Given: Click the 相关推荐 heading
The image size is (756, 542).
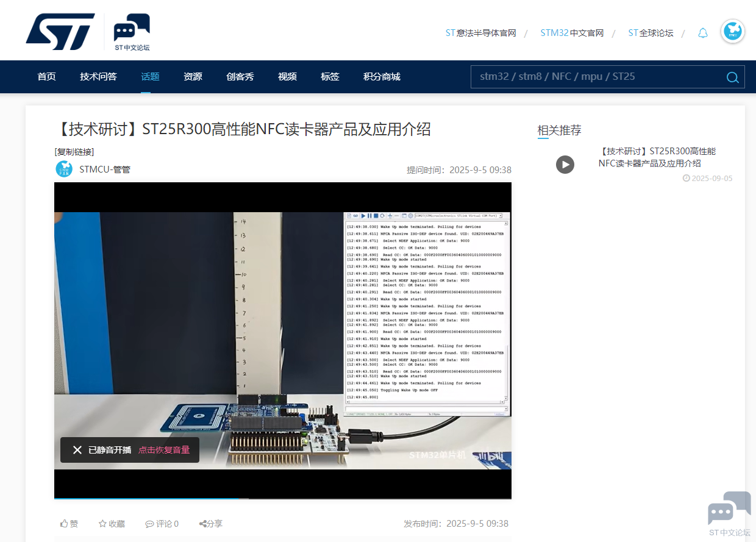Looking at the screenshot, I should coord(559,130).
